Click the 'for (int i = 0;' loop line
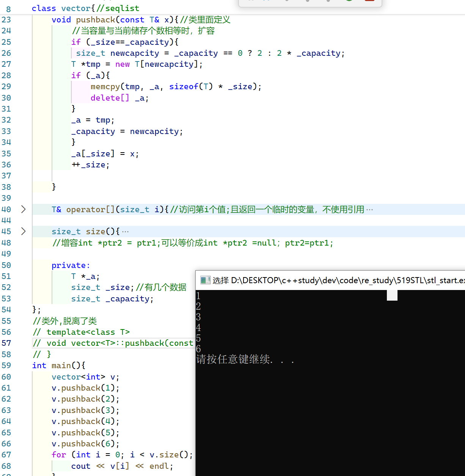The width and height of the screenshot is (465, 476). [122, 455]
